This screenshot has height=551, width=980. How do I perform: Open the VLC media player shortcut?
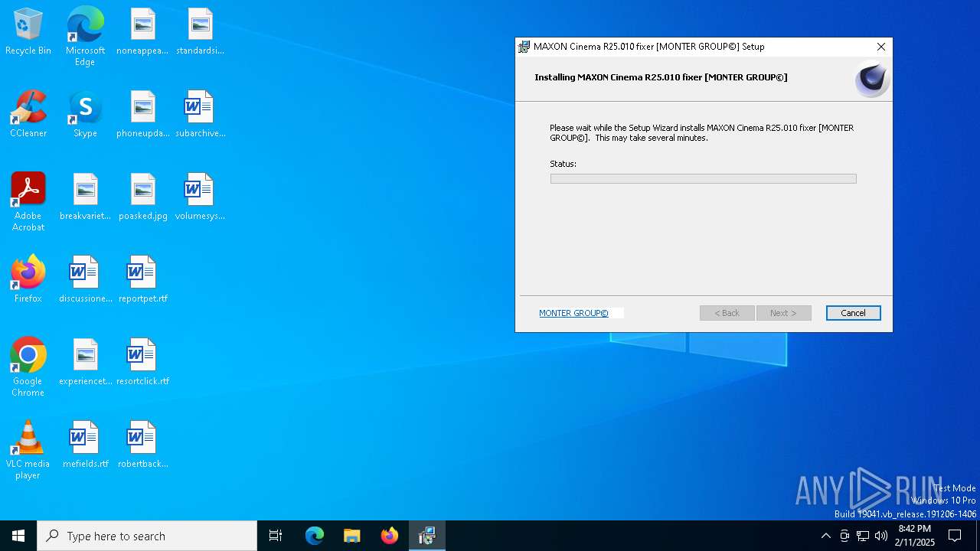[28, 450]
